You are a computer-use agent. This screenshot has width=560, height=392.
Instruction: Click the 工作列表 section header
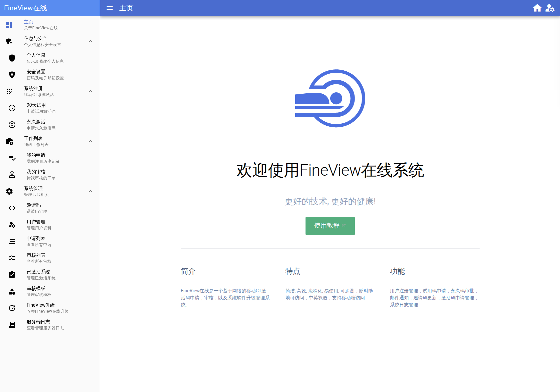(50, 141)
